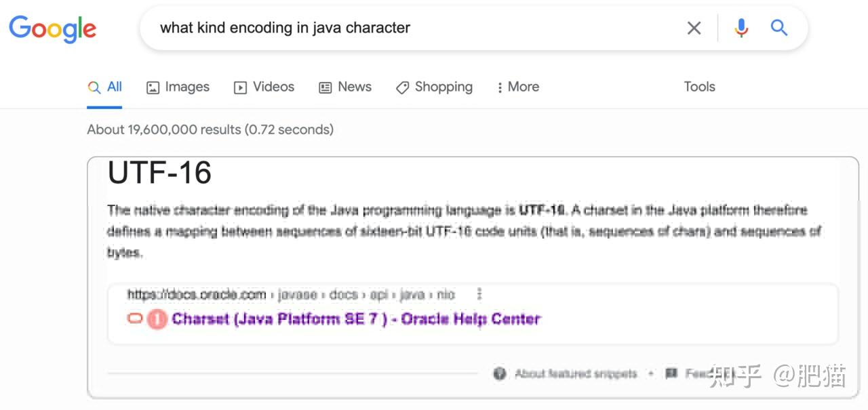
Task: Click the docs.oracle.com breadcrumb URL
Action: point(197,294)
